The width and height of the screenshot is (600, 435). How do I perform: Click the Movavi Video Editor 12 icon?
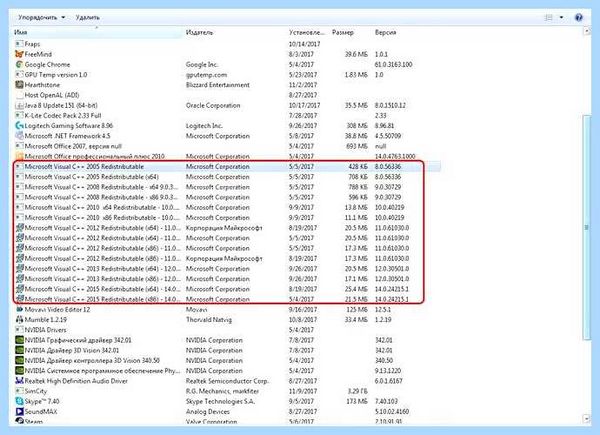click(19, 309)
